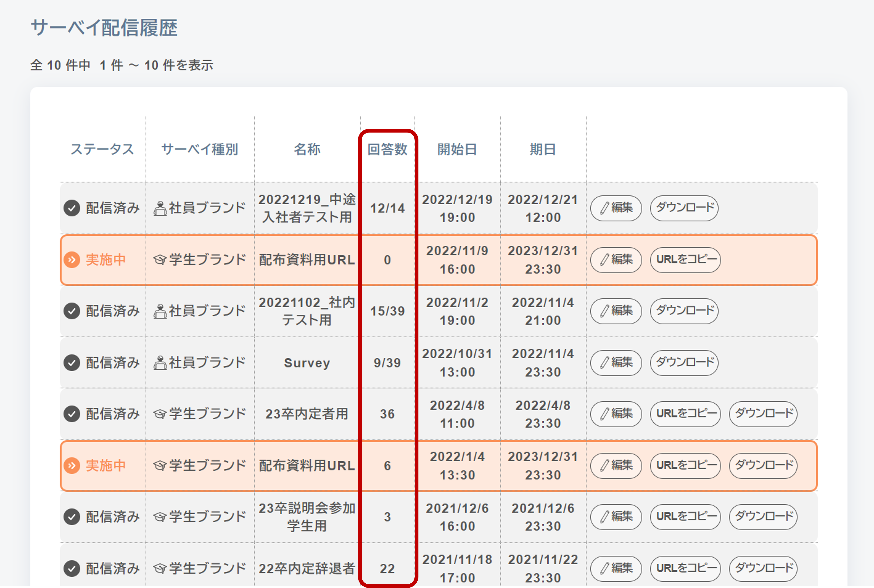The height and width of the screenshot is (588, 874).
Task: Click 編集 for 20221102_社内テスト用 survey
Action: coord(616,311)
